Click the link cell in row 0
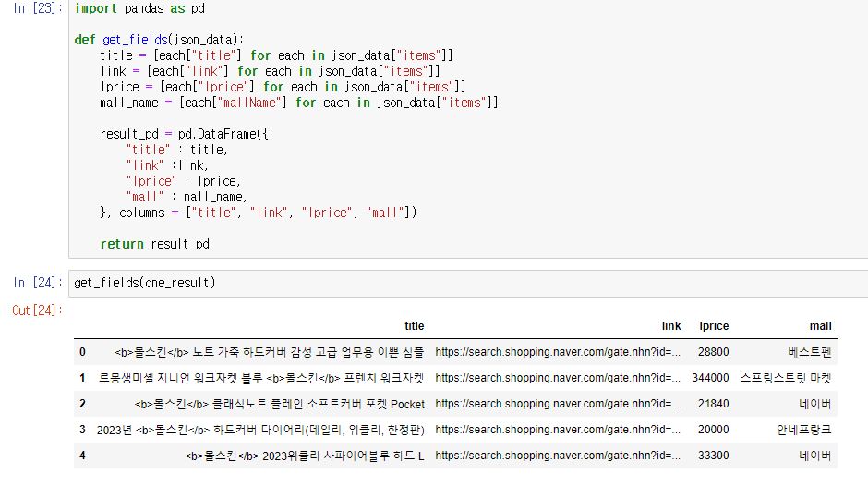 (558, 352)
